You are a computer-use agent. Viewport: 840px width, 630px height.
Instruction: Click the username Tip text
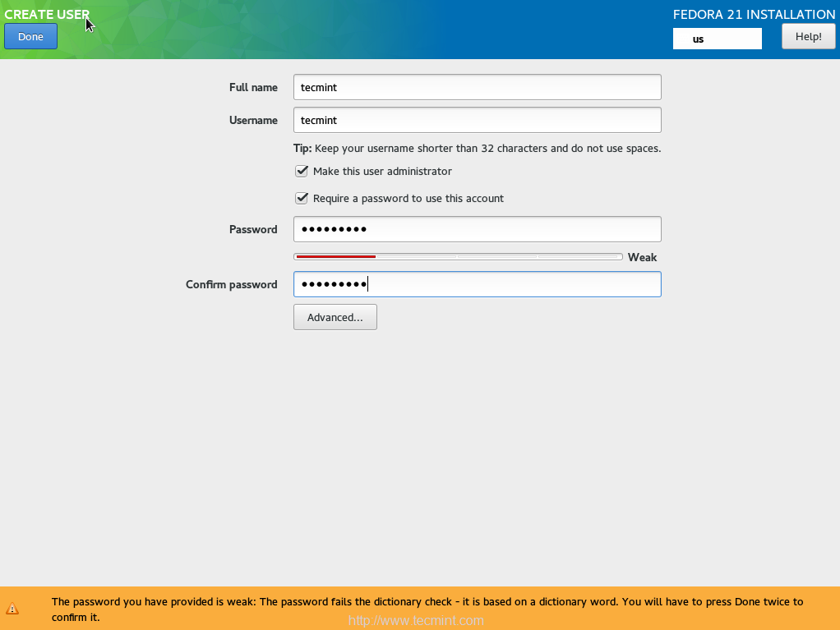[477, 149]
